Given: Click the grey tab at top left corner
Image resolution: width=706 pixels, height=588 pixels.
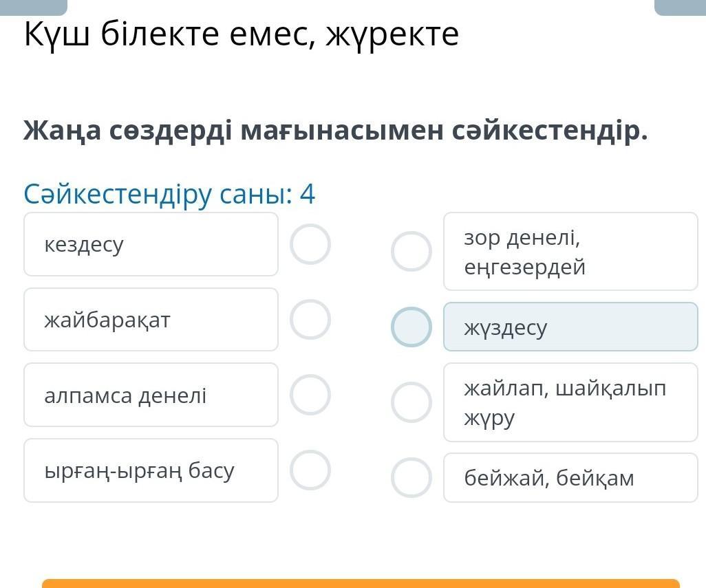Looking at the screenshot, I should click(x=34, y=7).
